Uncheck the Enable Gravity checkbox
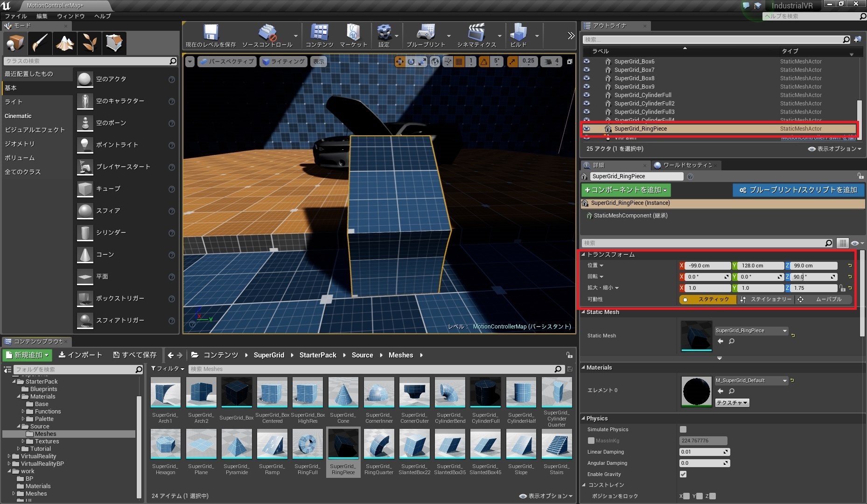This screenshot has height=504, width=867. click(683, 474)
